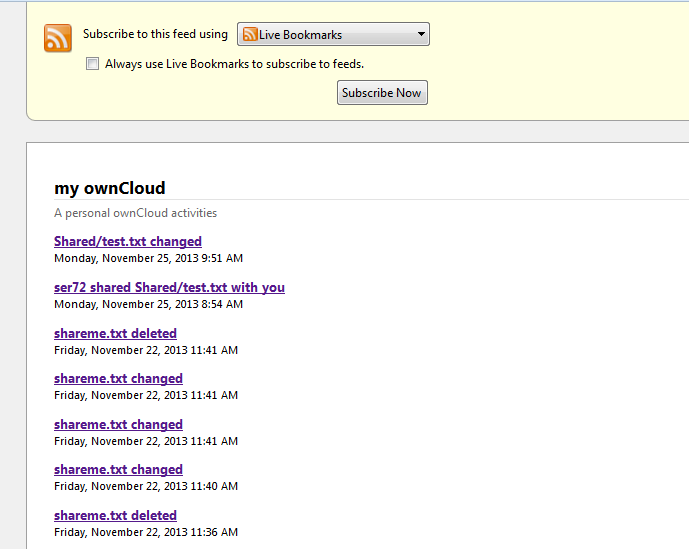The image size is (689, 549).
Task: Click the date Monday, November 25, 2013 9:51 AM
Action: click(149, 258)
